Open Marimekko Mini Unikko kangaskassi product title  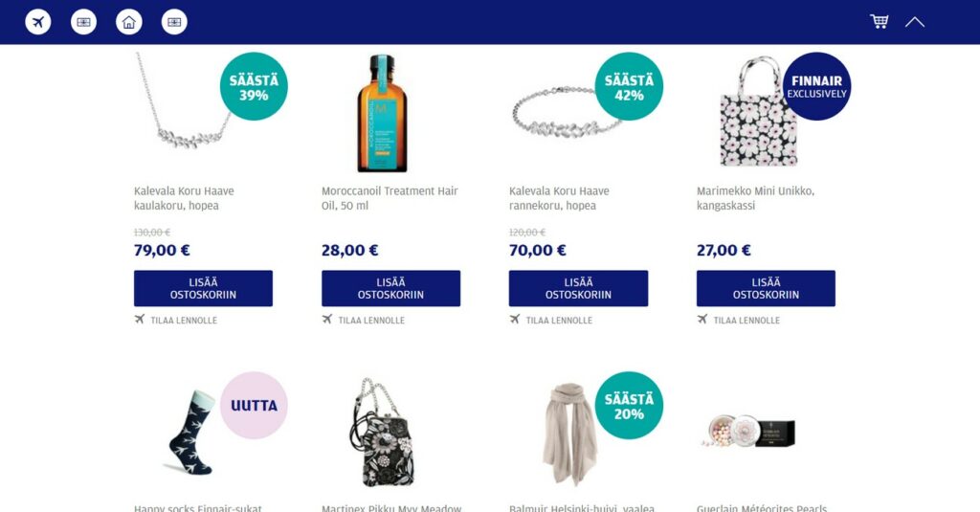756,198
